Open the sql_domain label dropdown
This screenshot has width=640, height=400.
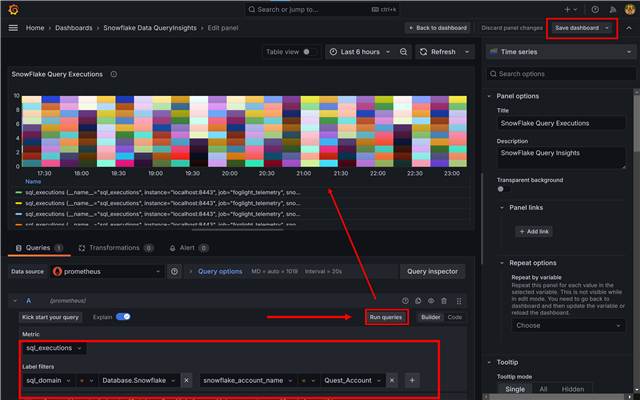click(49, 380)
